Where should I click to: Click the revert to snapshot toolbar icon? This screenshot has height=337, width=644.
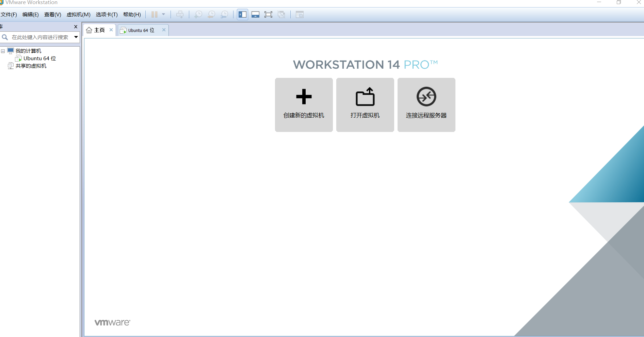tap(211, 15)
